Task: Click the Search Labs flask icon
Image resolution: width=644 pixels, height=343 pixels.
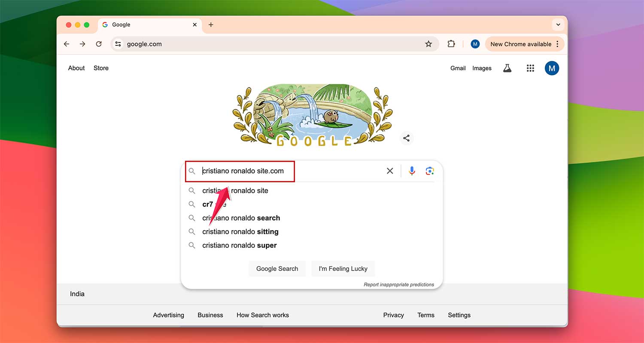Action: [507, 68]
